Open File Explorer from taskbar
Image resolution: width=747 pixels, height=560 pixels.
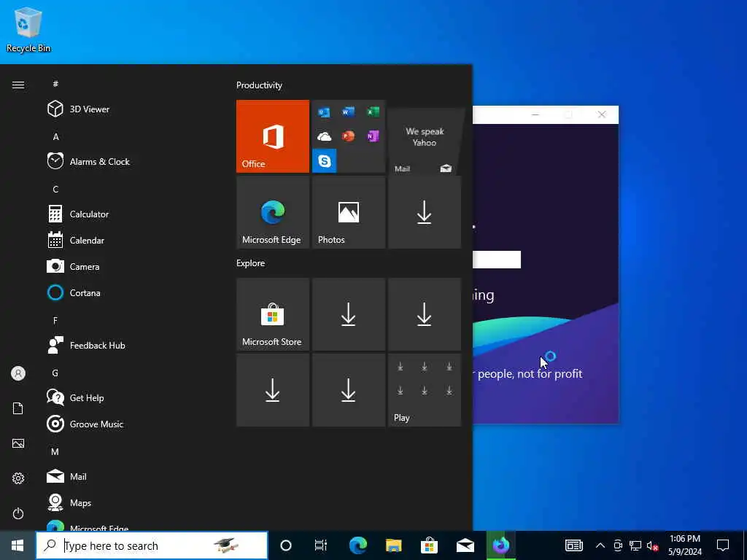tap(393, 545)
